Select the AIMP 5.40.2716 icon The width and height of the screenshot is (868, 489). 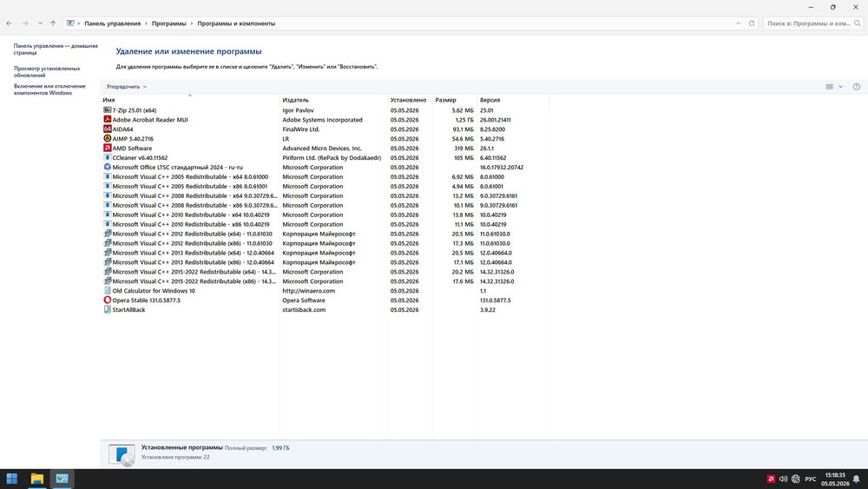(108, 138)
